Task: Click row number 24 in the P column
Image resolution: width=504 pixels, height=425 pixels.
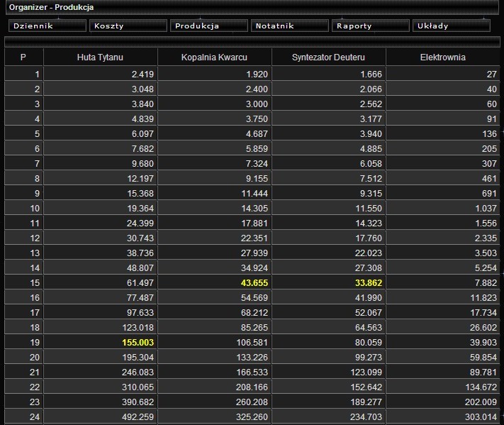Action: coord(34,416)
